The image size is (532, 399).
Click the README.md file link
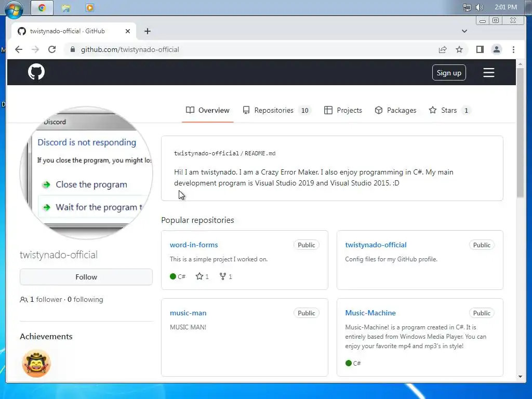[x=260, y=153]
